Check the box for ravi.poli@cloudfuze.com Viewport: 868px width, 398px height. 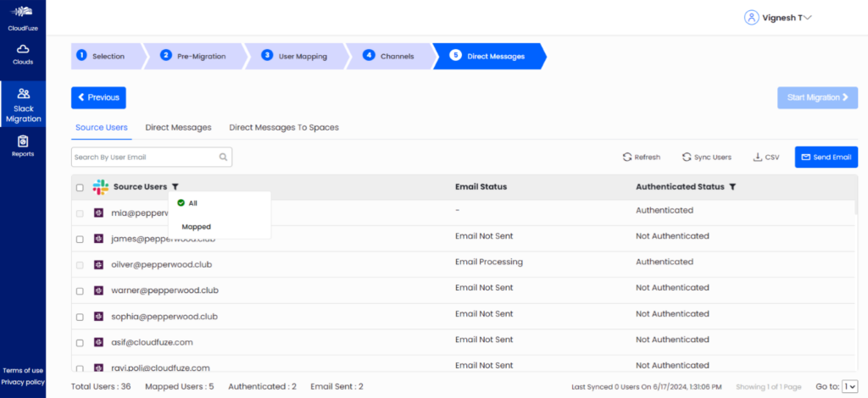click(x=80, y=368)
